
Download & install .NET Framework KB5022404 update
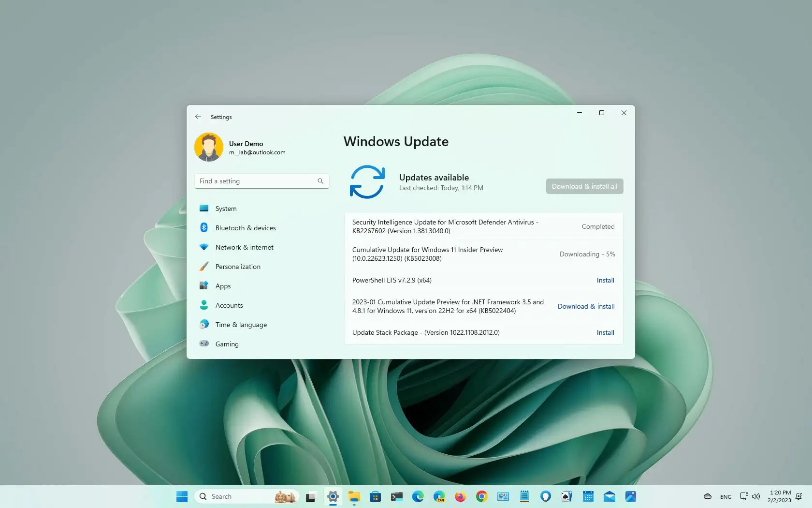click(x=586, y=306)
